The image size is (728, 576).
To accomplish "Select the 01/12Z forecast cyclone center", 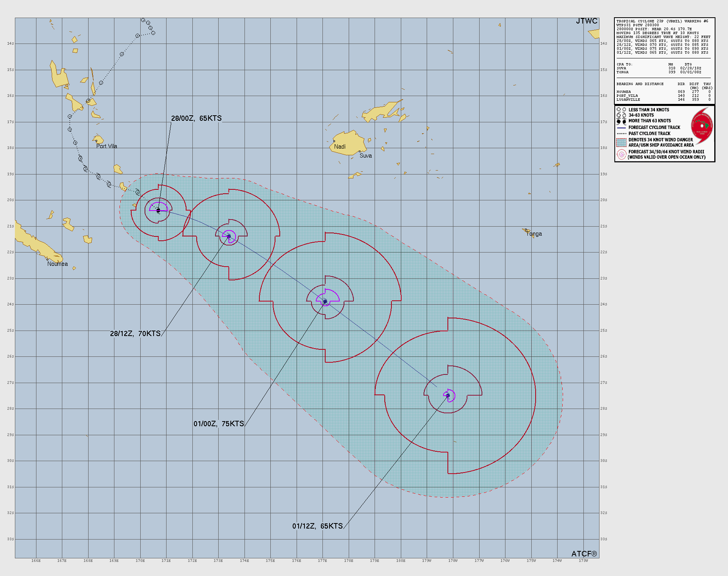I will [448, 395].
